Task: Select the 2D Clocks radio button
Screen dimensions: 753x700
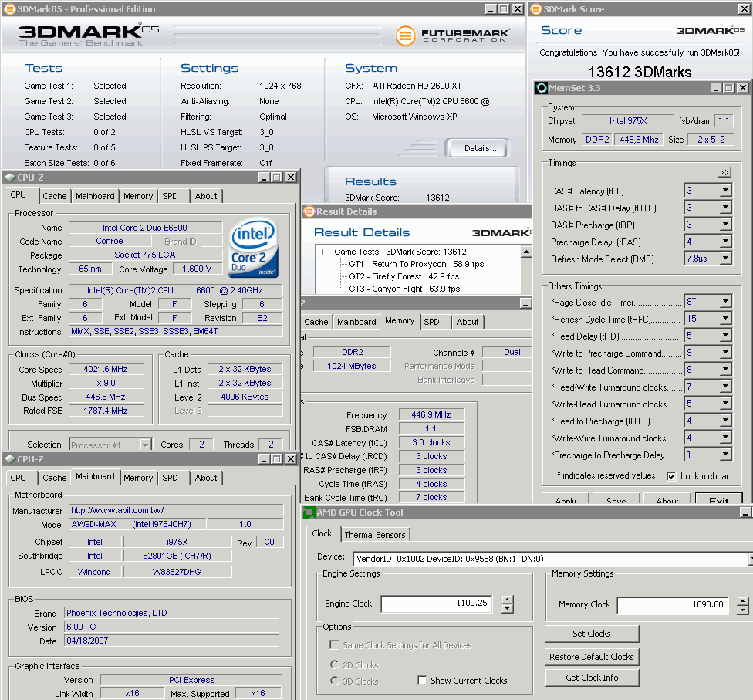Action: (335, 664)
